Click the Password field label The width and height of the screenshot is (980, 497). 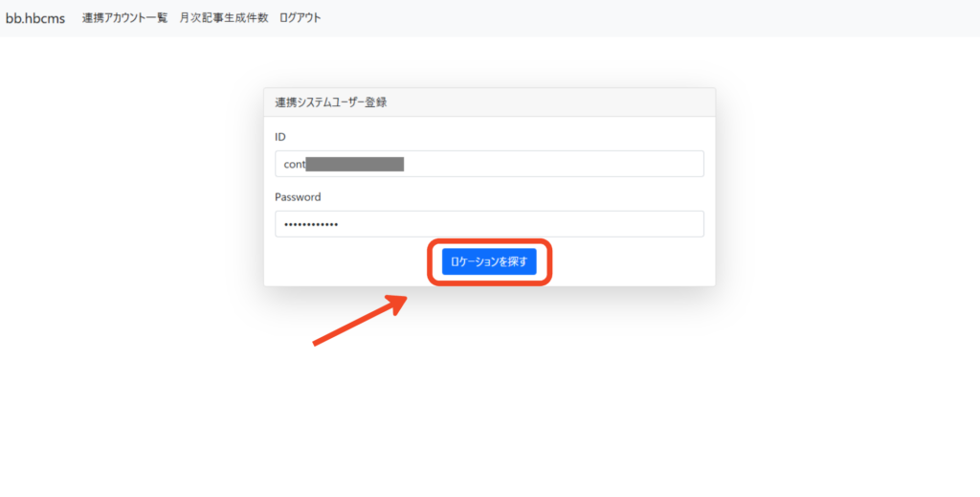click(298, 197)
